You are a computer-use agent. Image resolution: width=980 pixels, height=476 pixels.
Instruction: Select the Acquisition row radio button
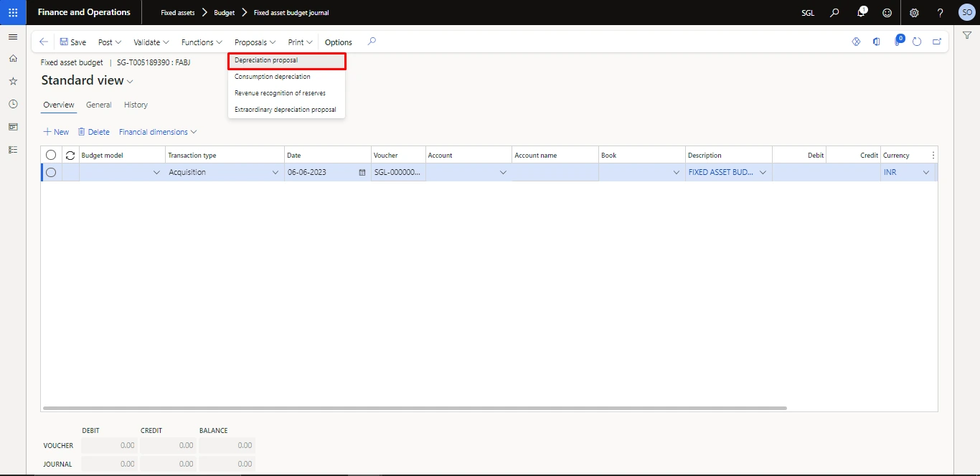(51, 172)
